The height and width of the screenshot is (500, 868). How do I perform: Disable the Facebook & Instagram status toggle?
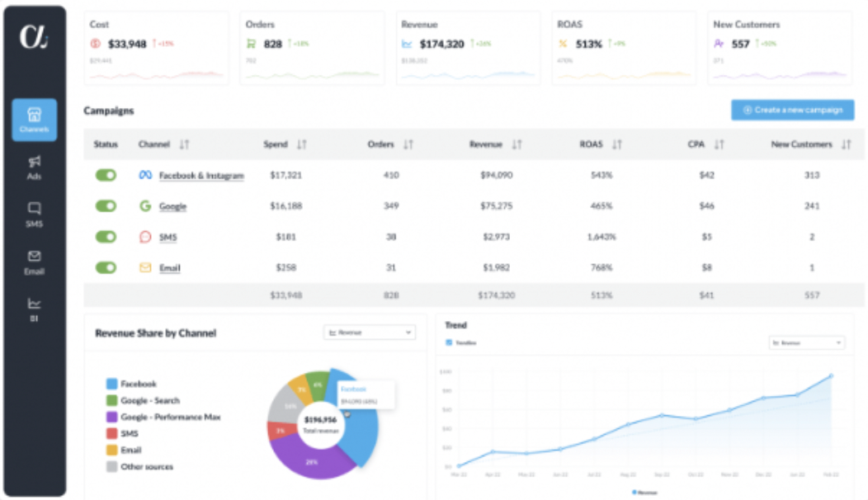pos(106,175)
